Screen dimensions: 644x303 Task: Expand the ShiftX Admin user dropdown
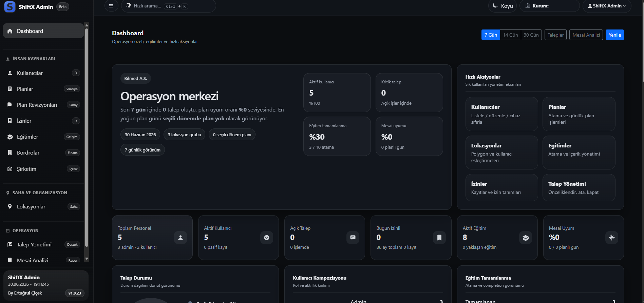(x=607, y=6)
